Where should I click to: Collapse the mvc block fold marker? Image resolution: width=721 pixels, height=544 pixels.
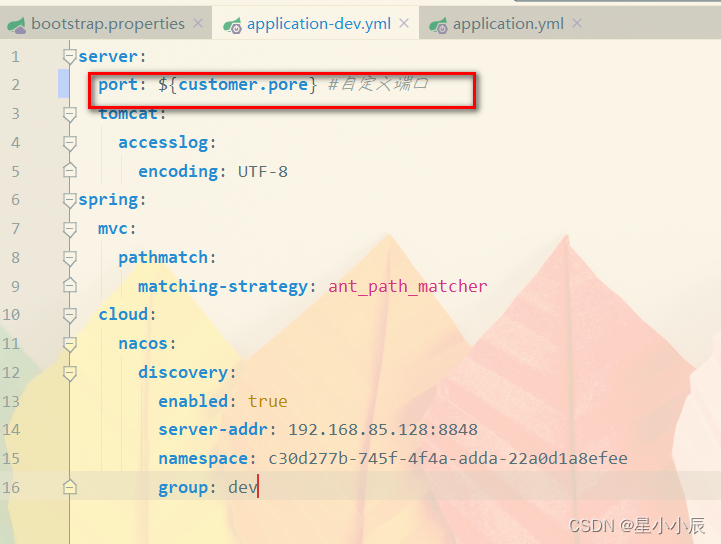pyautogui.click(x=69, y=229)
